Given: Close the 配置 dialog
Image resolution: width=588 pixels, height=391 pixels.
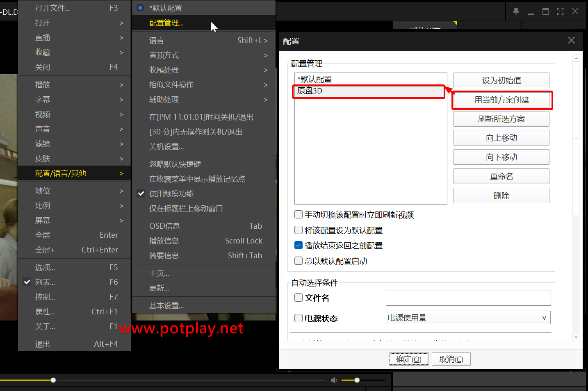Looking at the screenshot, I should (572, 40).
